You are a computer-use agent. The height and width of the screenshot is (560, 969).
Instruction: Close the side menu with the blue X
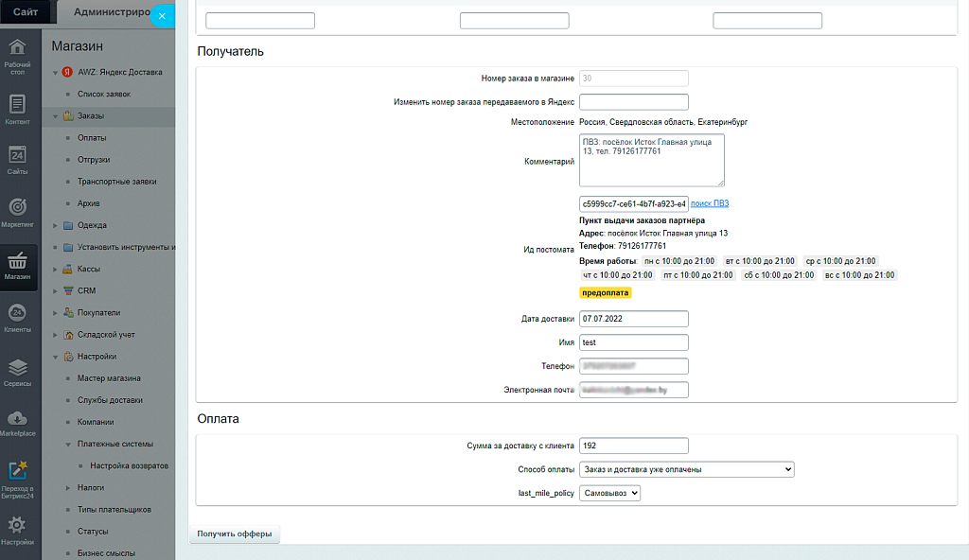162,16
